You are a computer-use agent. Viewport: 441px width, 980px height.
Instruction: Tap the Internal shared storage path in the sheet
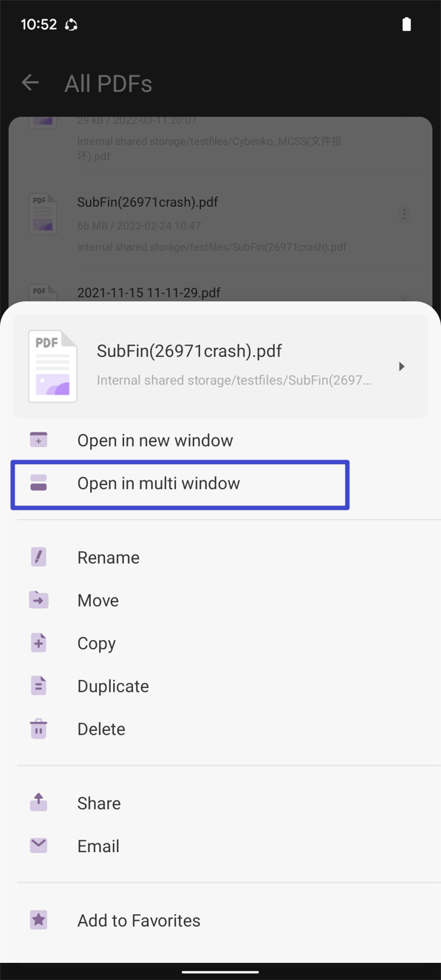(234, 381)
